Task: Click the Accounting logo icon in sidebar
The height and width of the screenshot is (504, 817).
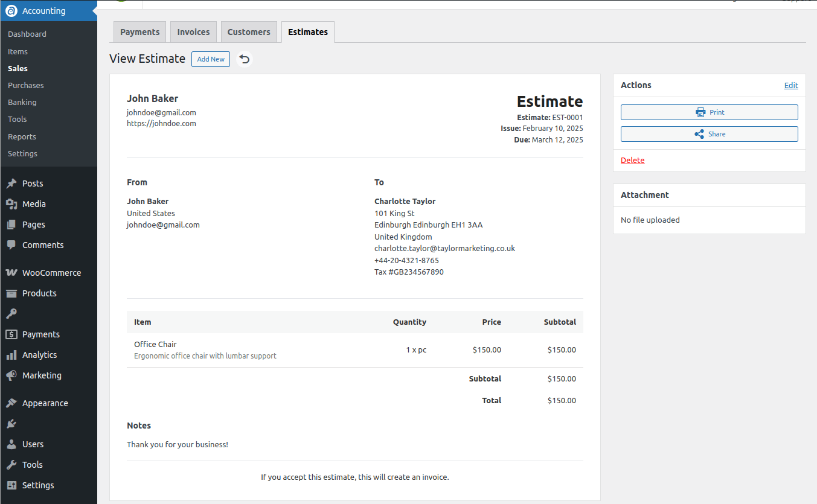Action: pyautogui.click(x=11, y=11)
